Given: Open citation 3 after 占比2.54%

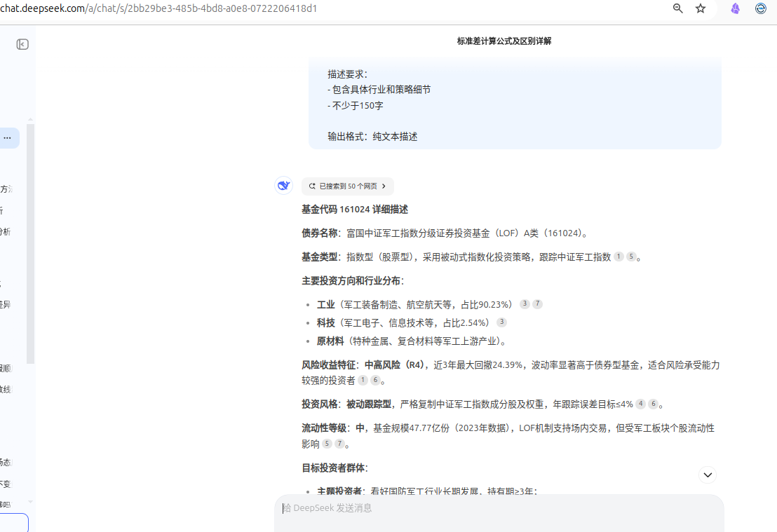Looking at the screenshot, I should click(501, 322).
